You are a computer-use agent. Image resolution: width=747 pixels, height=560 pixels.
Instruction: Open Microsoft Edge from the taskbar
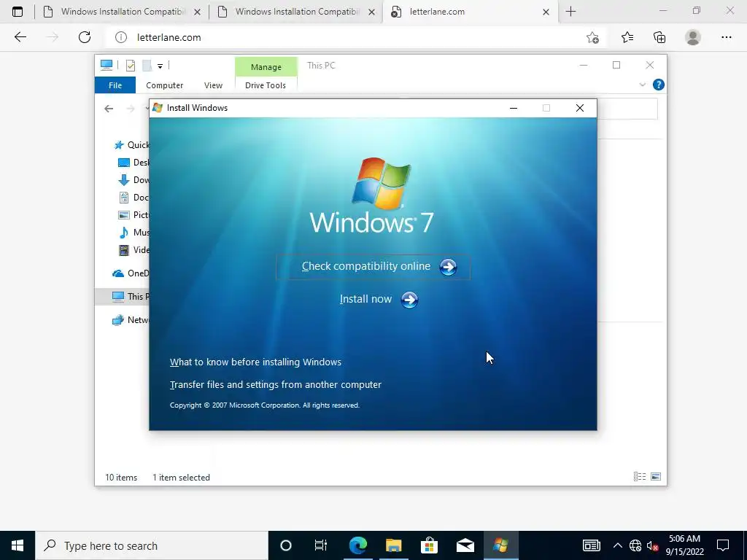point(357,545)
